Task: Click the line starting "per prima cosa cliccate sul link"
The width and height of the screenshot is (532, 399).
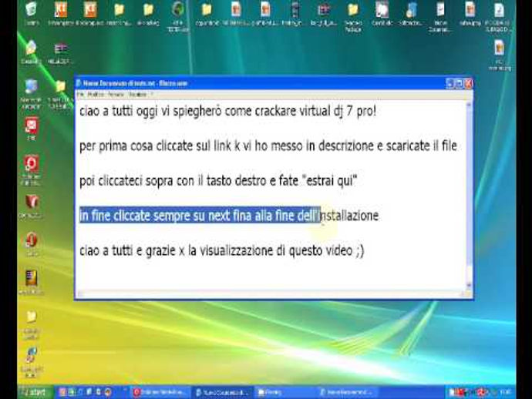Action: pos(268,146)
